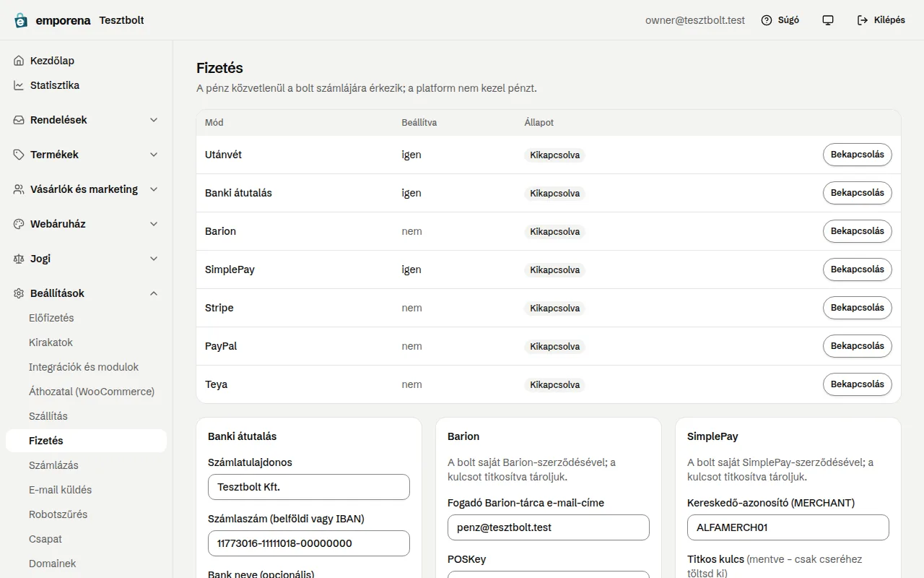Expand the Webáruház menu chevron
The image size is (924, 578).
pos(154,224)
